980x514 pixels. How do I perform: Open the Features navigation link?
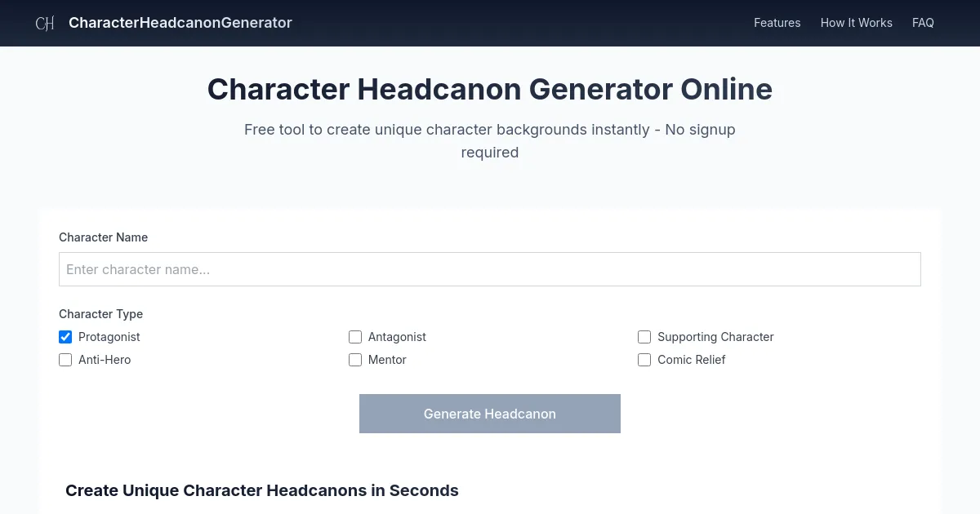point(777,23)
